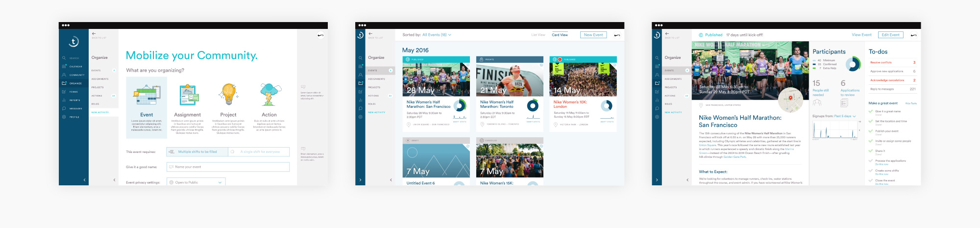This screenshot has width=980, height=228.
Task: Open the 21 May Toronto marathon card photo
Action: (x=510, y=79)
